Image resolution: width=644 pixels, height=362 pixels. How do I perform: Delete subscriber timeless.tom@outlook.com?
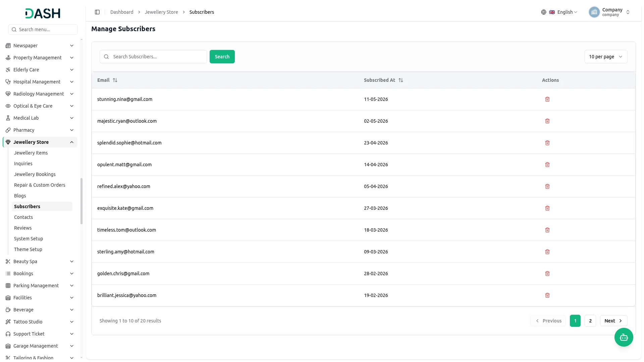click(547, 230)
